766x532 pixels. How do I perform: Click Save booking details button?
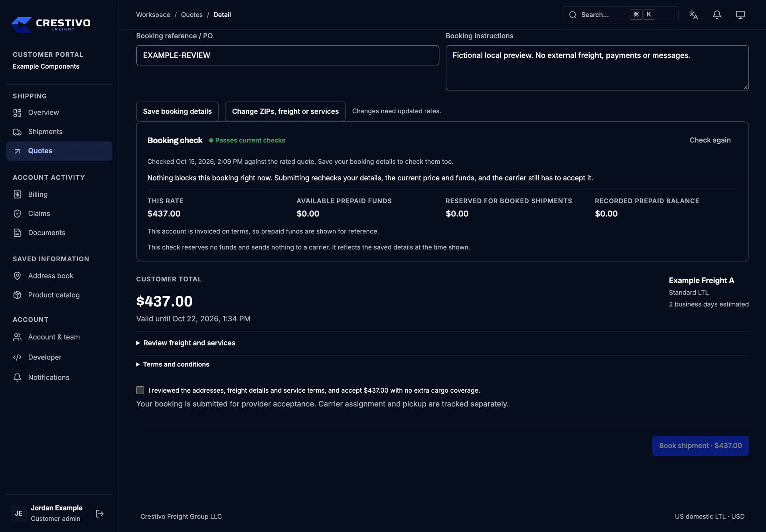click(x=178, y=111)
